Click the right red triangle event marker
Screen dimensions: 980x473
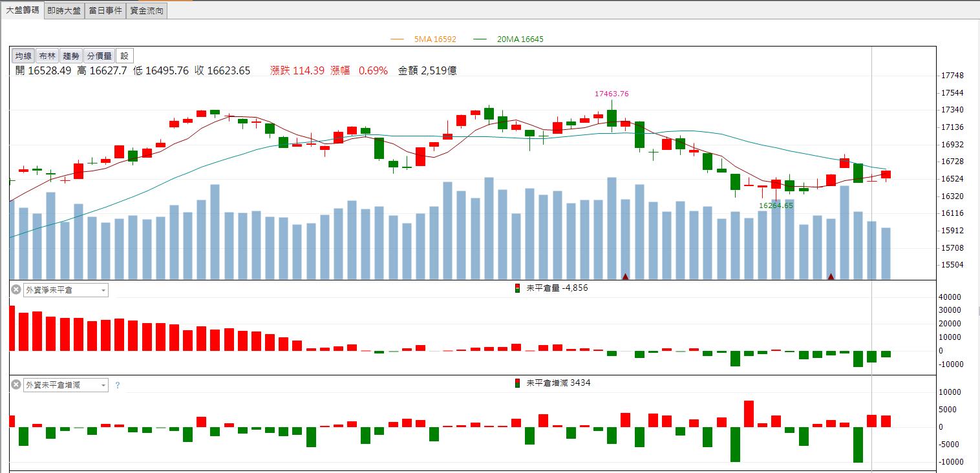[x=831, y=277]
